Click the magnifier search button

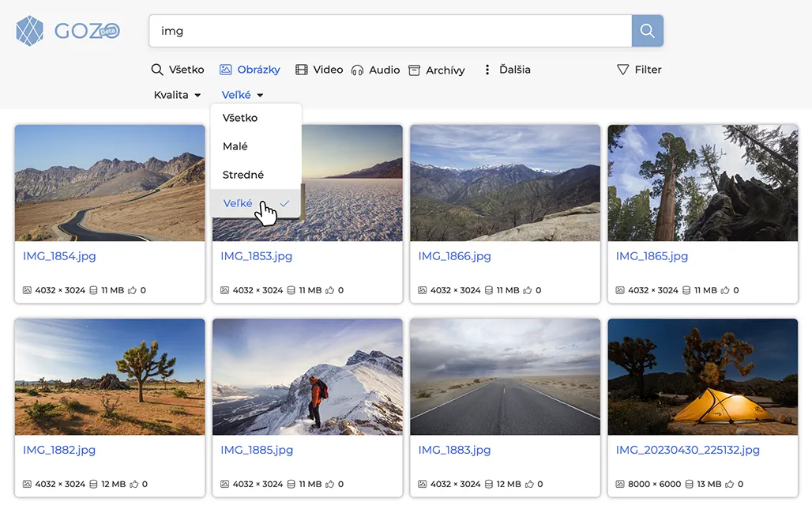pyautogui.click(x=647, y=31)
